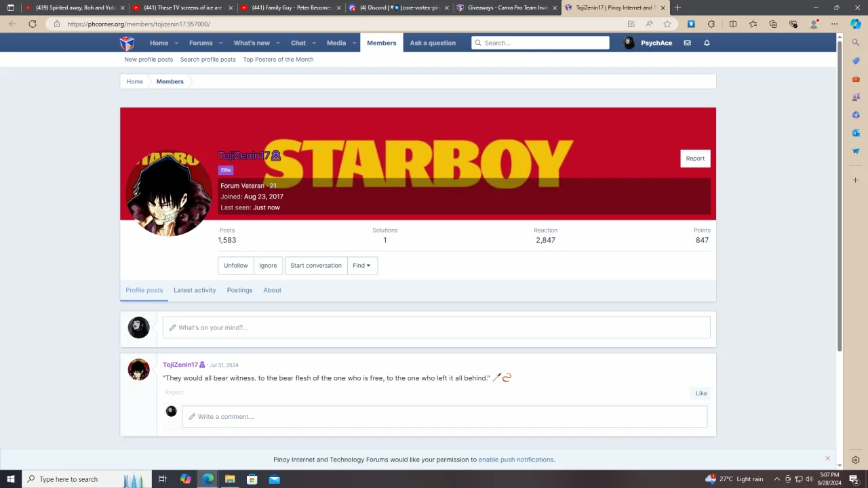Click Home breadcrumb link

134,81
